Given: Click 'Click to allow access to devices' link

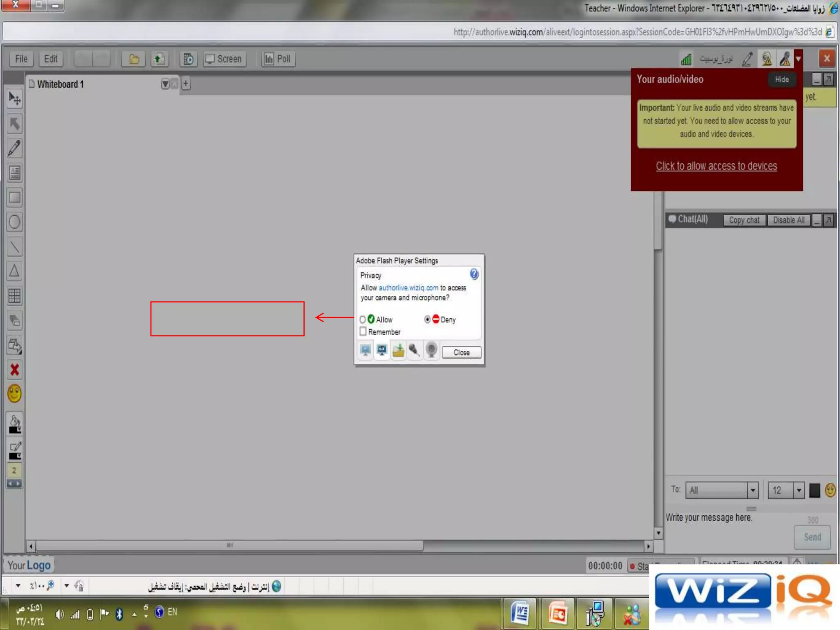Looking at the screenshot, I should click(716, 166).
